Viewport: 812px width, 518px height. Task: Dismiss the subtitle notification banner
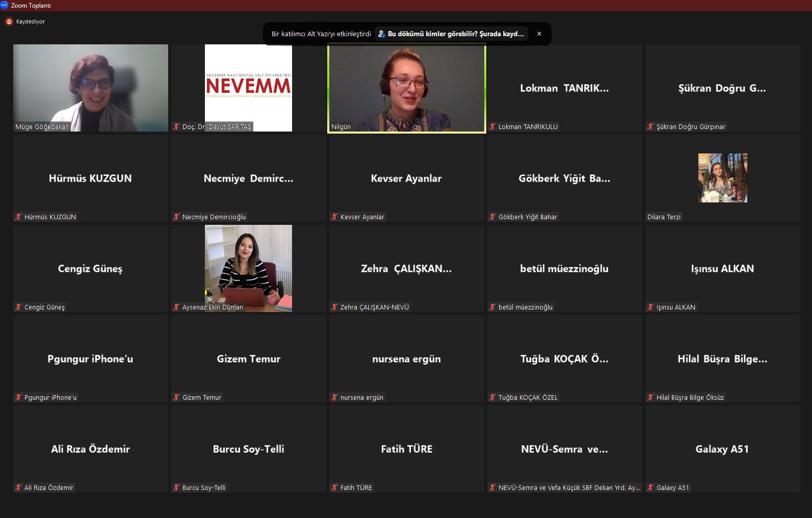point(539,34)
